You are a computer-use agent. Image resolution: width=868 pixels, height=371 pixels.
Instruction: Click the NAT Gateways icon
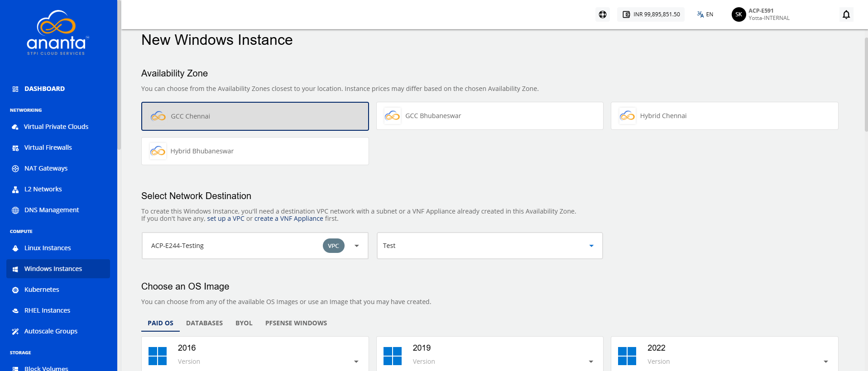(15, 169)
